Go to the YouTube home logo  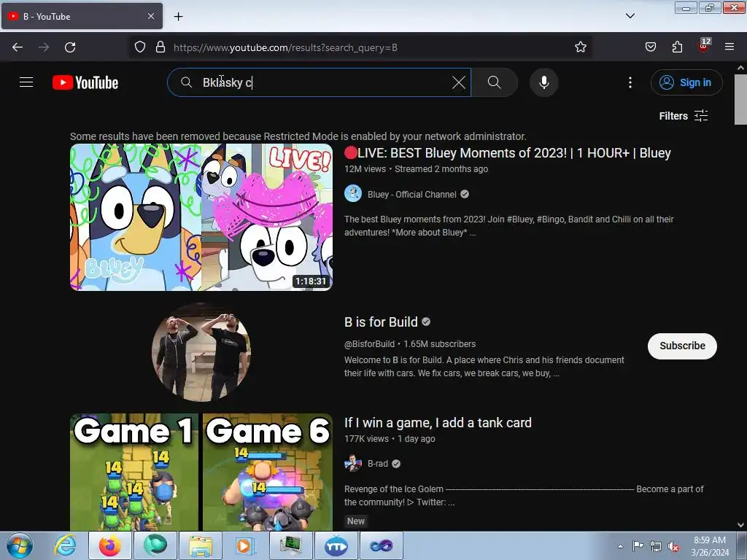click(x=85, y=82)
